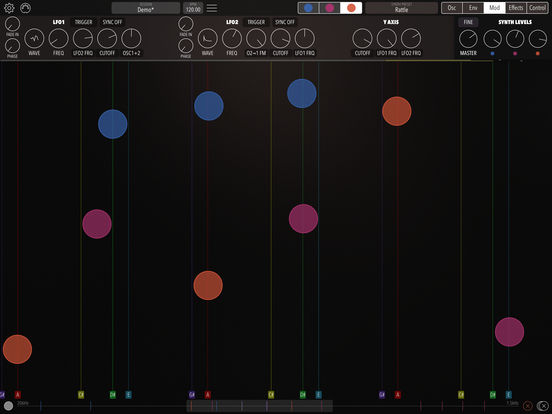
Task: Switch to the Osc tab
Action: click(x=452, y=8)
